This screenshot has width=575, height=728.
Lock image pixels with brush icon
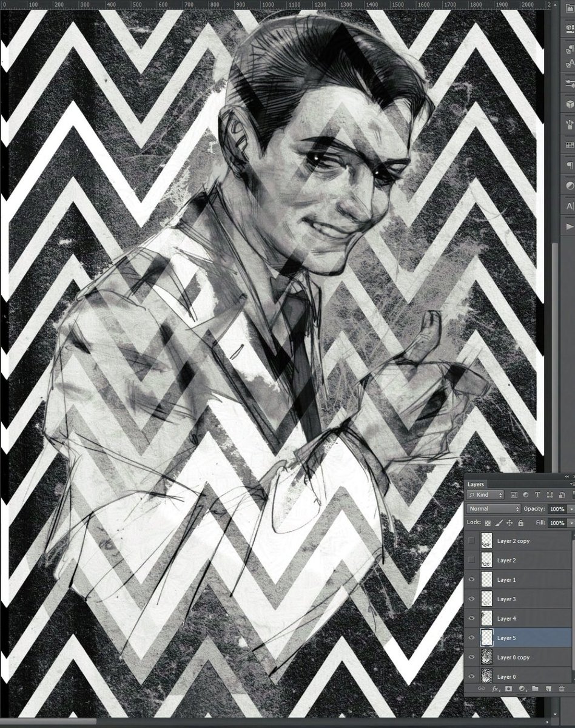pyautogui.click(x=499, y=522)
